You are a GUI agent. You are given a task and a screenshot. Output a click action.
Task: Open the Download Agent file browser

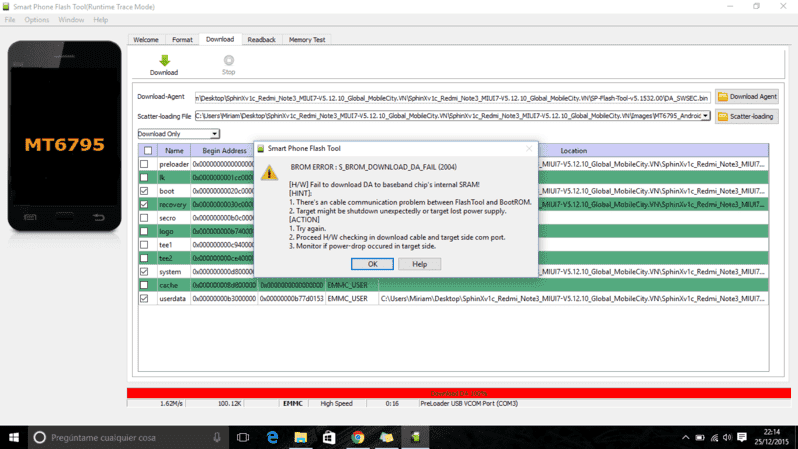pos(747,97)
